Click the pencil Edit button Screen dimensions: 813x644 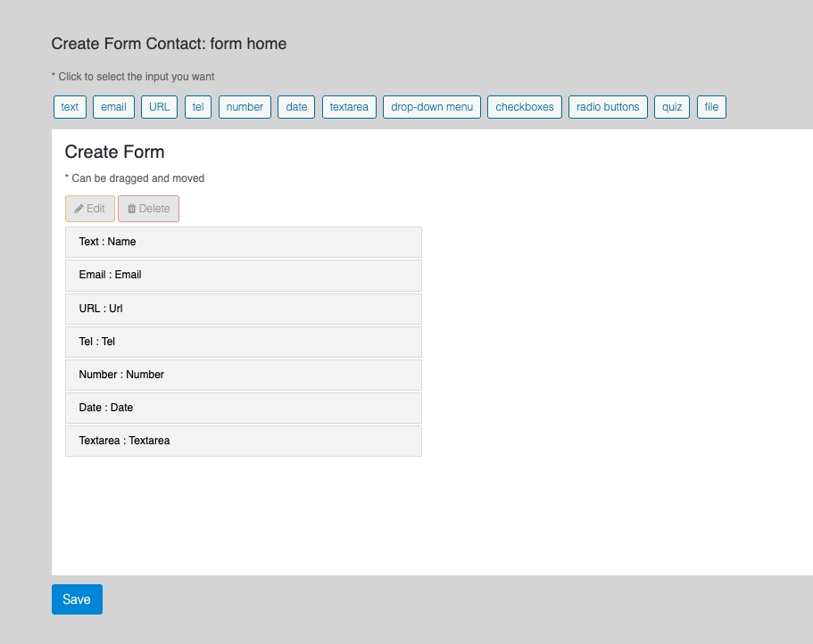pos(90,209)
